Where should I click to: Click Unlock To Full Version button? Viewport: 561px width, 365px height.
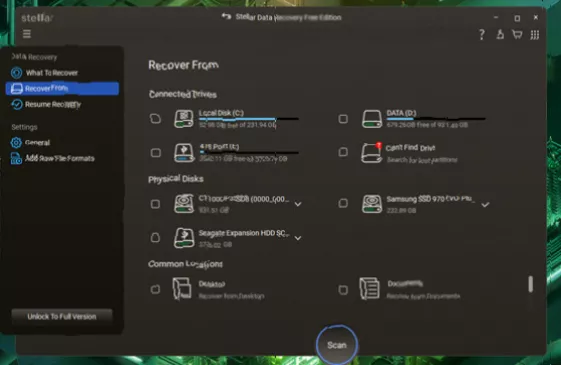pos(62,317)
